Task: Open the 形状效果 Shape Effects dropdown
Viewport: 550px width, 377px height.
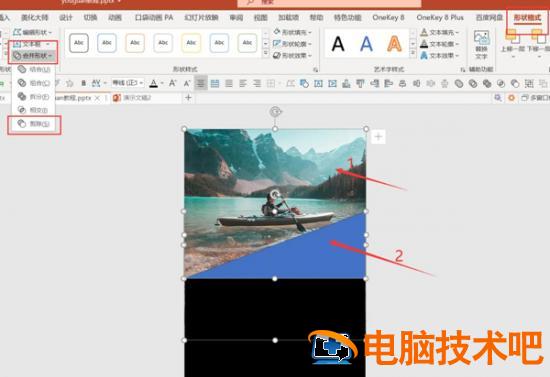Action: (292, 55)
